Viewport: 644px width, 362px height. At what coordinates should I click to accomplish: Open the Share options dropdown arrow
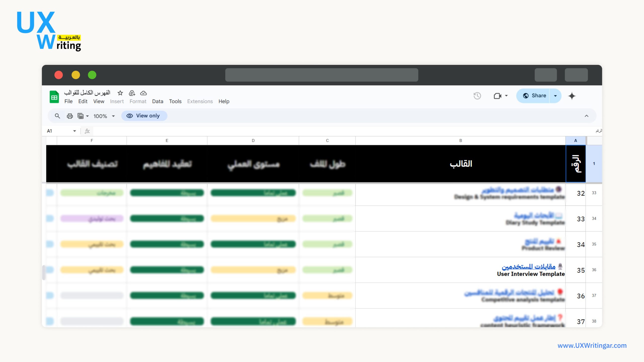(555, 96)
